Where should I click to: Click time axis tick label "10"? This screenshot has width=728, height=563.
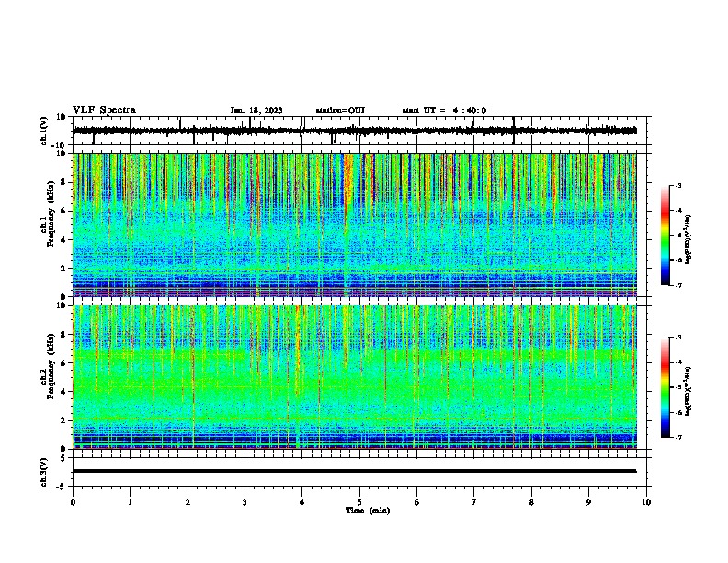[x=646, y=502]
